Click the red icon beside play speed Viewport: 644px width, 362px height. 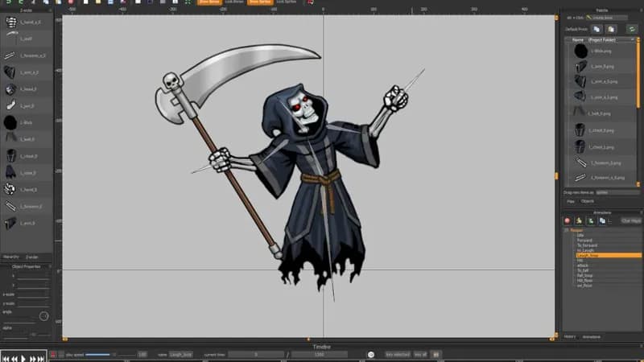pyautogui.click(x=53, y=354)
